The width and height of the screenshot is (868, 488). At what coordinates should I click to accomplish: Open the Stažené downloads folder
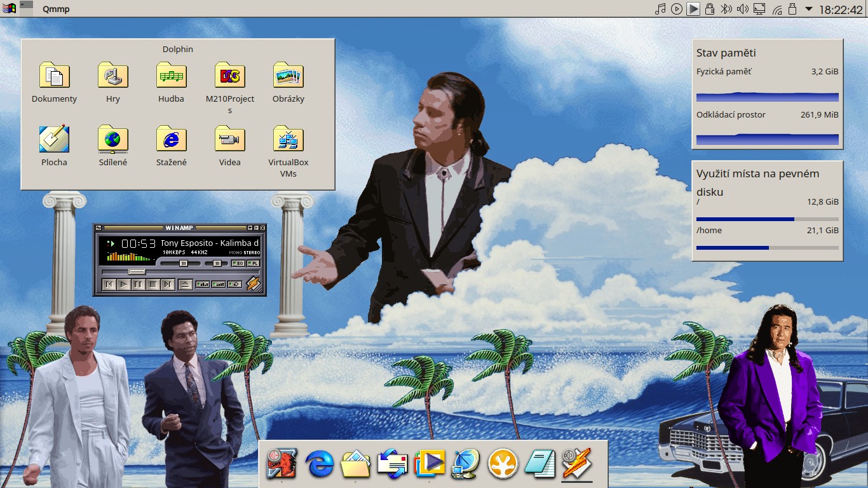pyautogui.click(x=172, y=146)
